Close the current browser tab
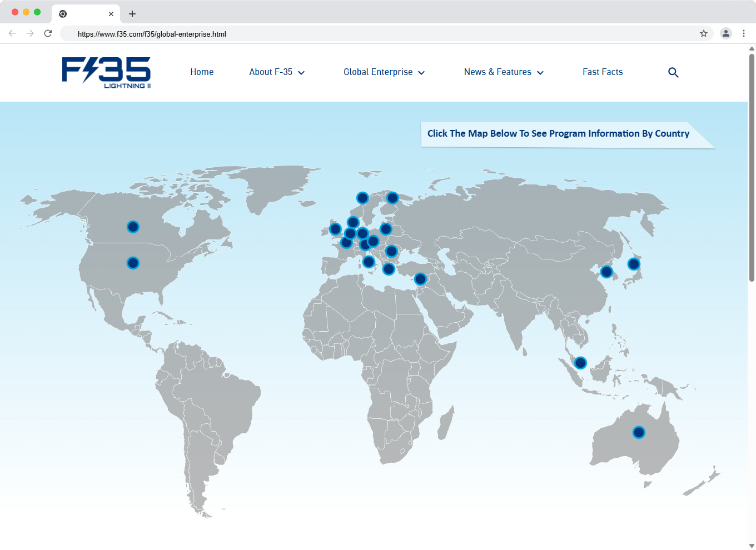 (x=111, y=14)
